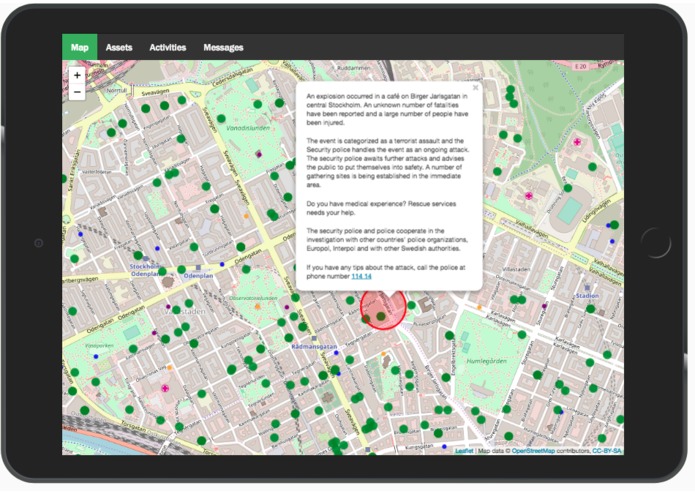Viewport: 695px width, 494px height.
Task: Select the red incident area circle
Action: click(383, 307)
